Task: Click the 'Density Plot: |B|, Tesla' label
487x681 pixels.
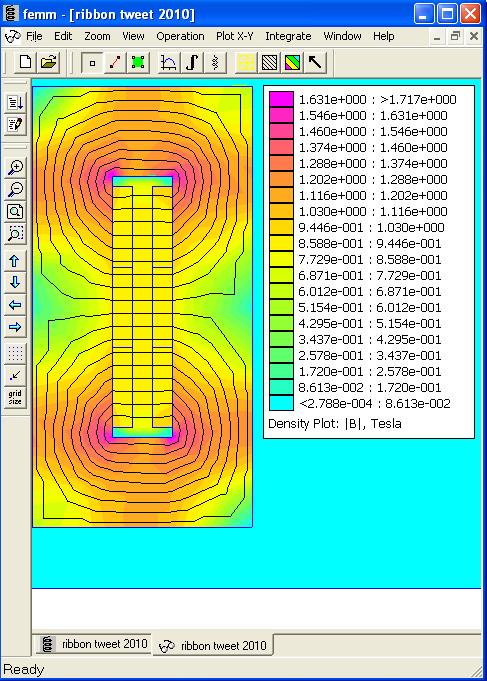Action: (335, 424)
